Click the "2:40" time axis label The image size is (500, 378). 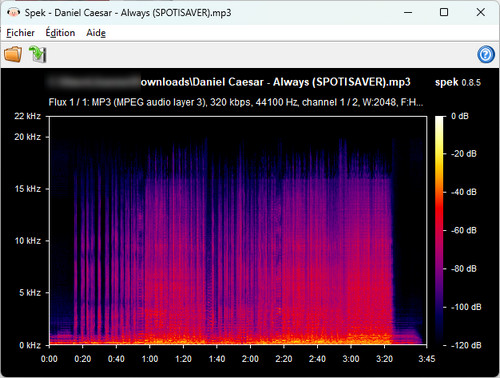tap(317, 359)
